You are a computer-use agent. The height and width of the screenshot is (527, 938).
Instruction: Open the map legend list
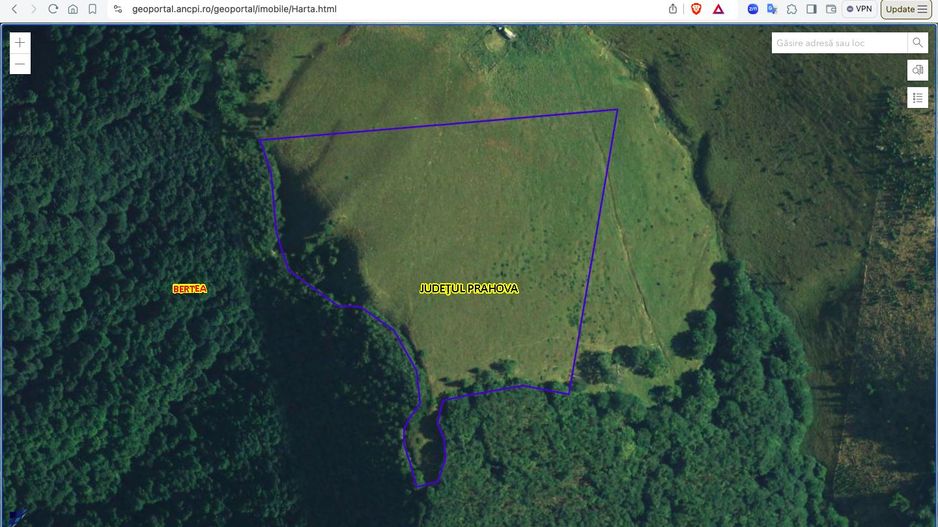(x=918, y=98)
